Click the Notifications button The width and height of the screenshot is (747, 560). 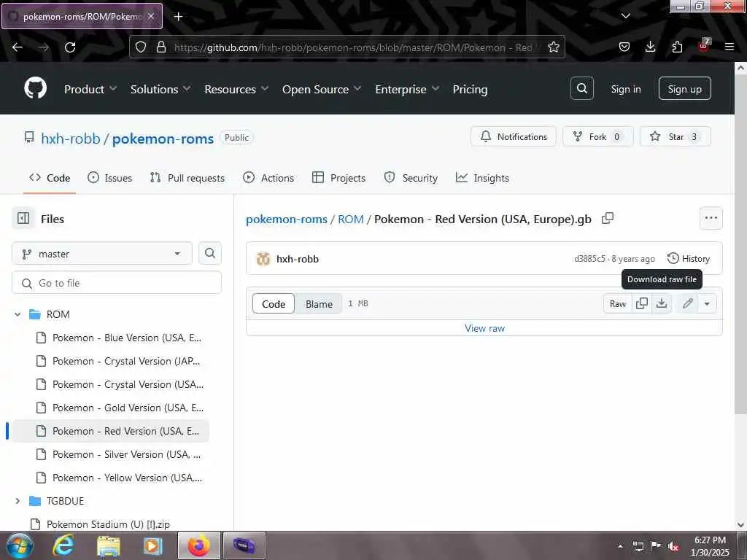(x=513, y=136)
